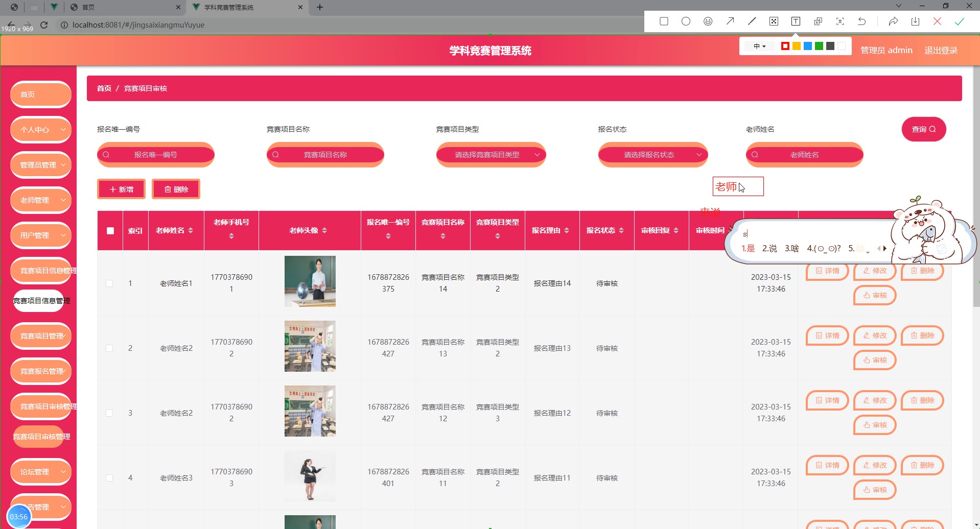The width and height of the screenshot is (980, 529).
Task: Sort the table by 审核回复 column
Action: [x=676, y=231]
